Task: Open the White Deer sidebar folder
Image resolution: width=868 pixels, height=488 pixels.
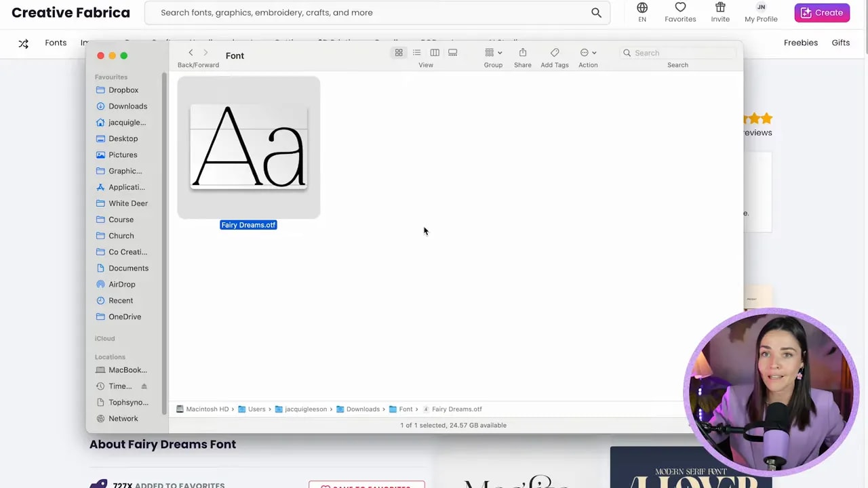Action: 128,203
